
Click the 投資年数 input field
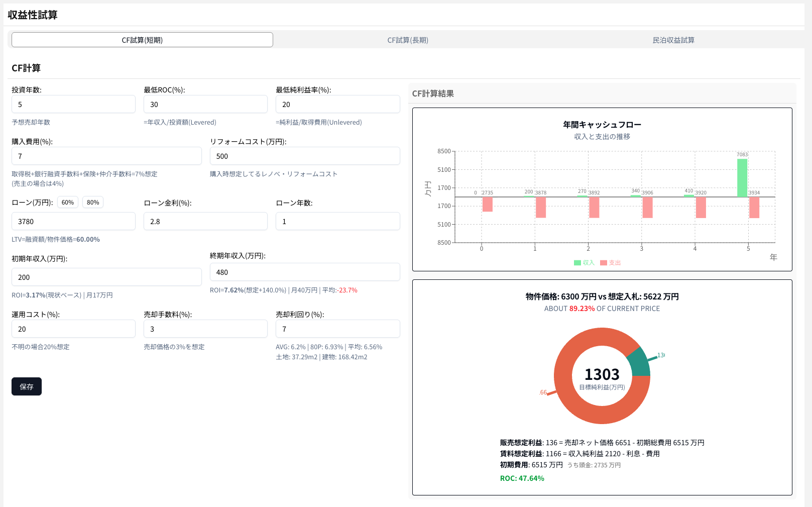[x=73, y=105]
